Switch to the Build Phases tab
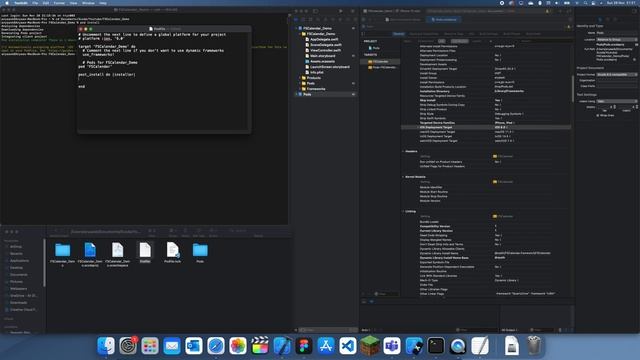This screenshot has height=360, width=640. [511, 34]
